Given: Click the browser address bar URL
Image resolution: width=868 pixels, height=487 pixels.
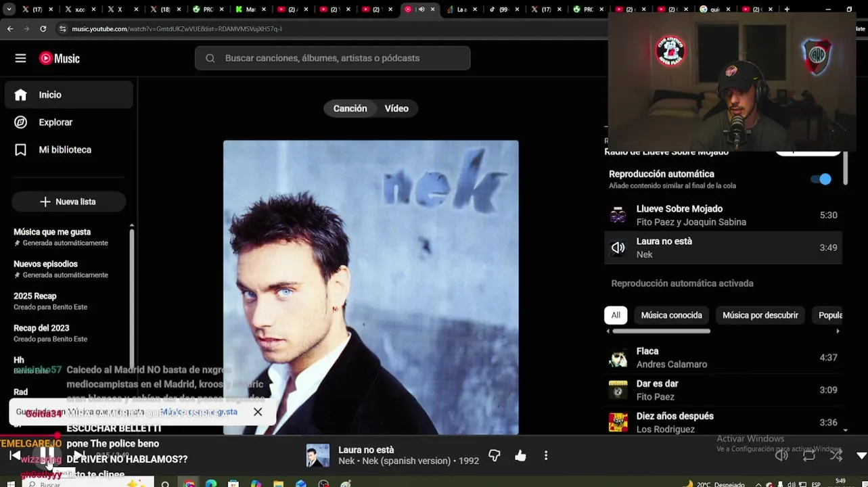Looking at the screenshot, I should click(x=177, y=29).
